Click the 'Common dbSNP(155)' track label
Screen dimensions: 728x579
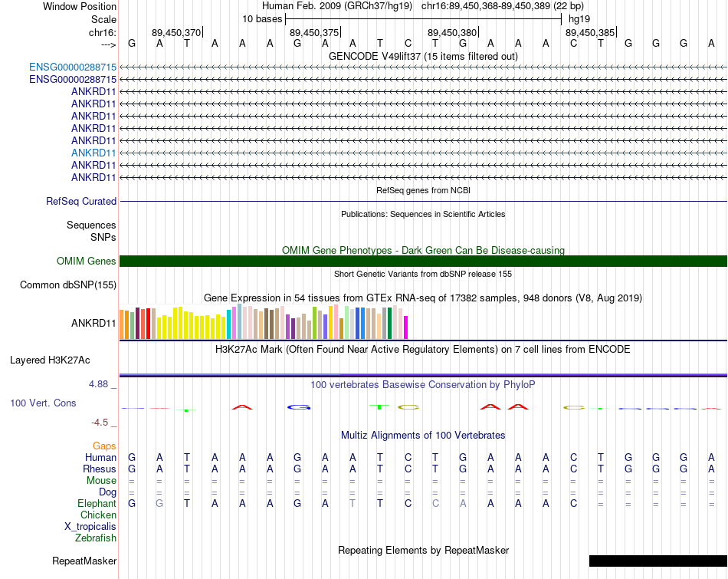[68, 285]
